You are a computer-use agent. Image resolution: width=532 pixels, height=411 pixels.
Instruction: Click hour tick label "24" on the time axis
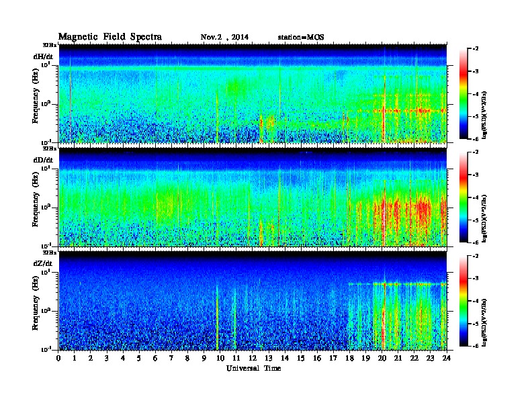[447, 358]
